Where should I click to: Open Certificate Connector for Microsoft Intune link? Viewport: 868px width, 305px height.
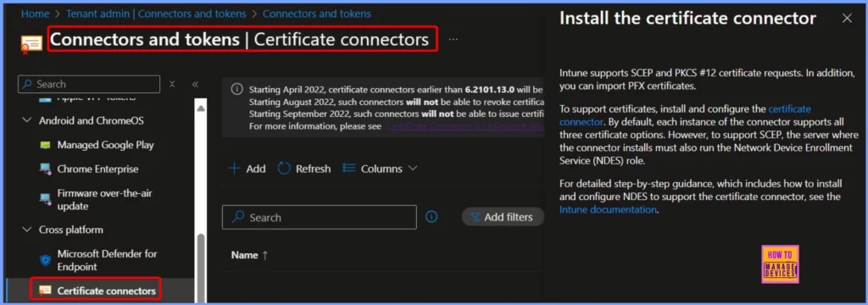pyautogui.click(x=465, y=126)
